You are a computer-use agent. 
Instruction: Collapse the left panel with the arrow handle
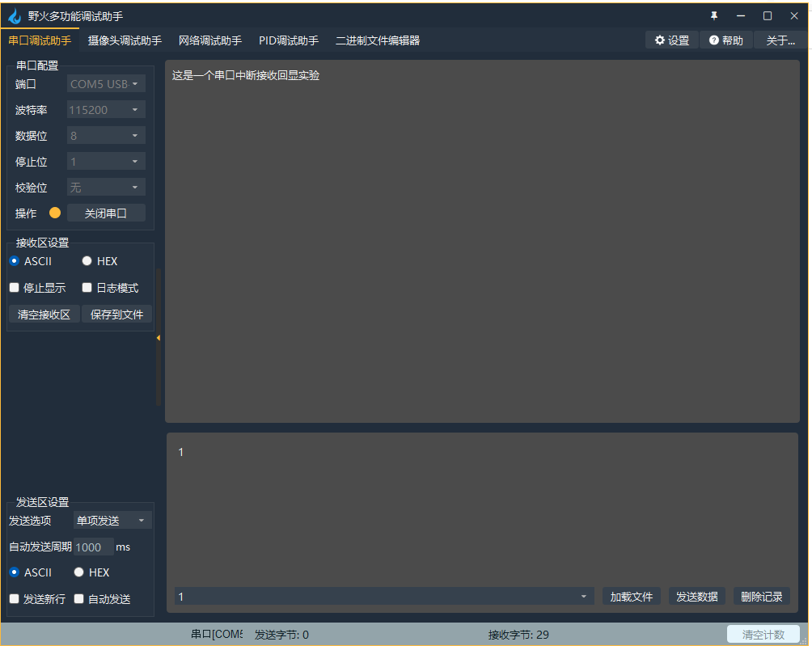(x=159, y=339)
